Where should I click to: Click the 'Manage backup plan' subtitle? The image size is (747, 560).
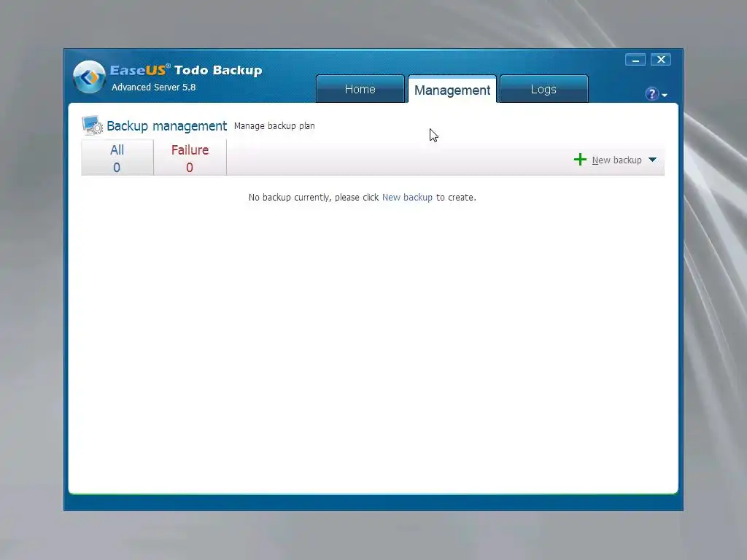(x=274, y=125)
